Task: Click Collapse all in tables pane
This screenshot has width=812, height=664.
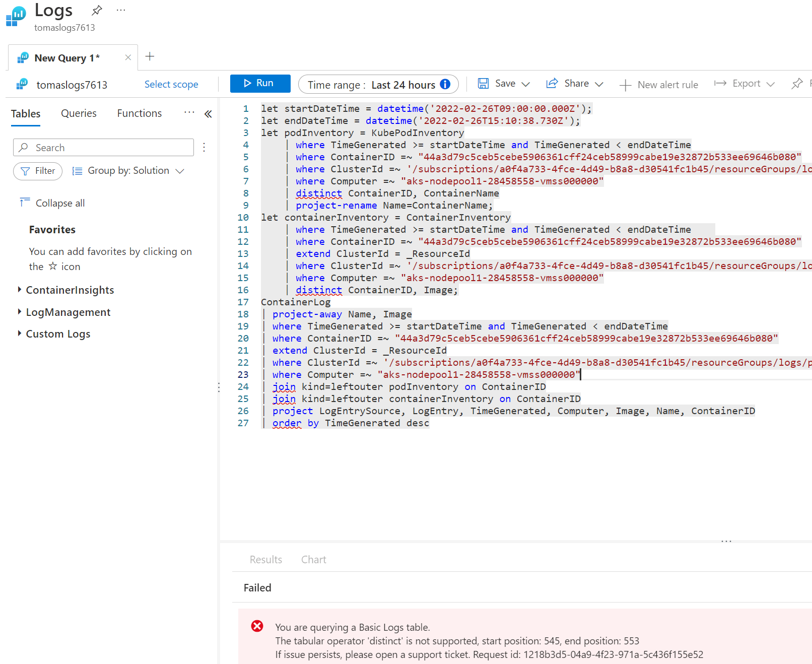Action: coord(52,203)
